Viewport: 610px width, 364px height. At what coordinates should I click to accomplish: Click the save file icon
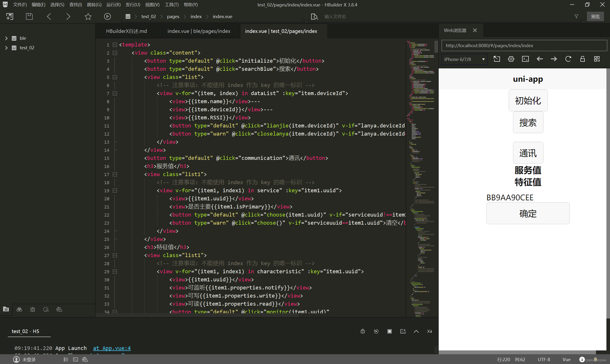[x=29, y=16]
